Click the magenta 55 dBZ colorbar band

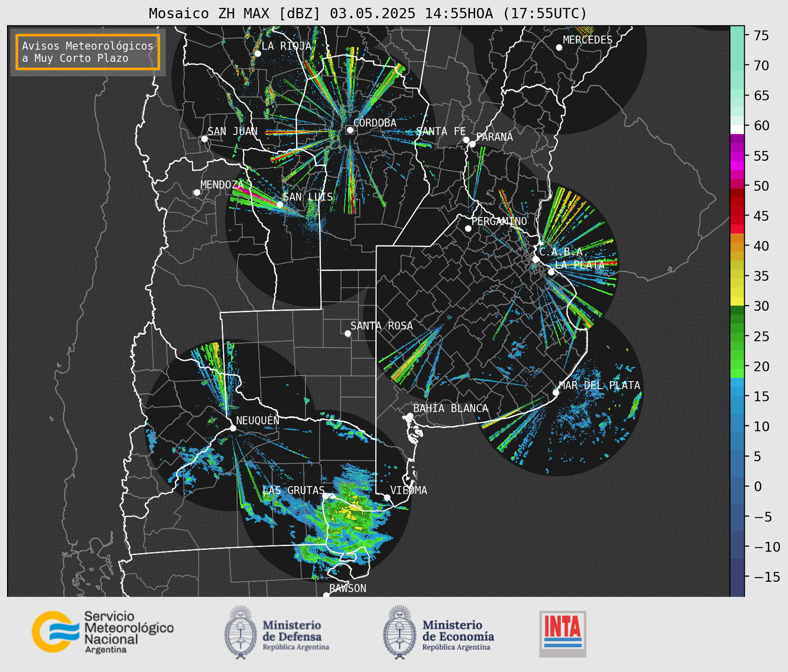[x=737, y=156]
